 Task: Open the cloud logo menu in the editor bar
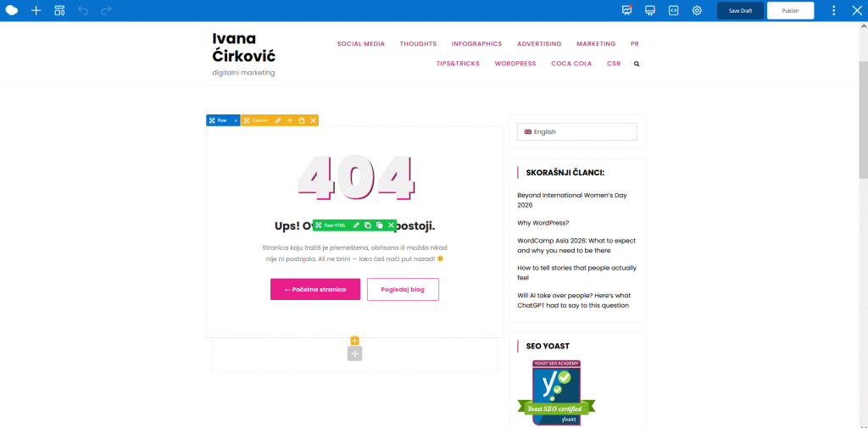click(x=12, y=10)
